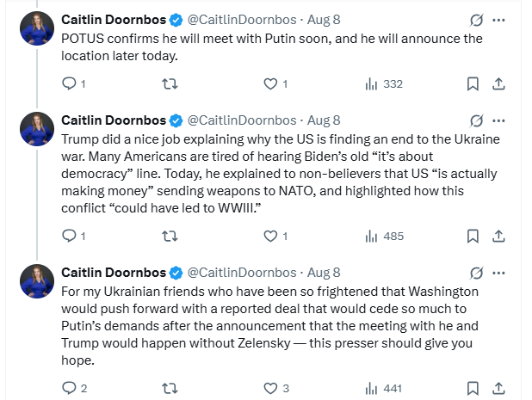The height and width of the screenshot is (400, 532).
Task: Like the tweet about Putin meeting location
Action: pos(270,83)
